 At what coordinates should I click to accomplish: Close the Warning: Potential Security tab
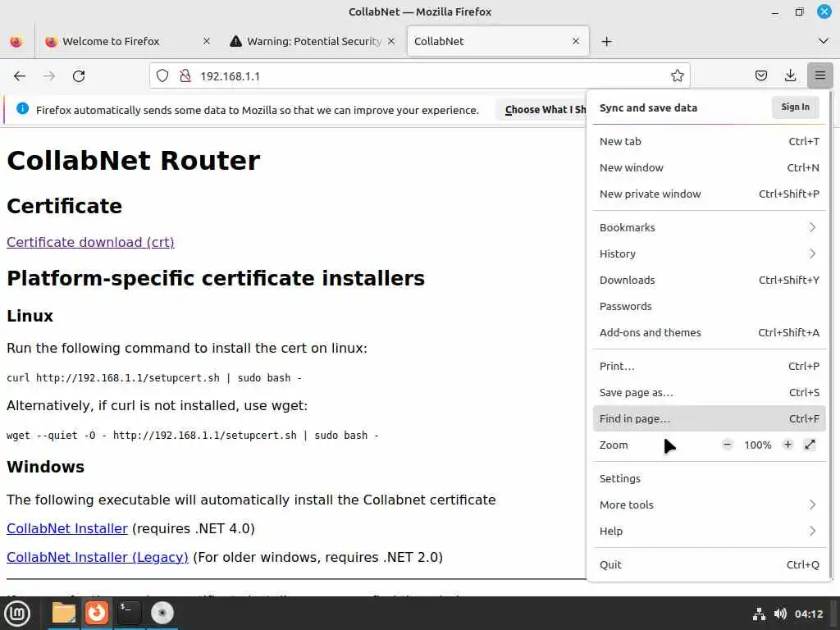coord(391,41)
